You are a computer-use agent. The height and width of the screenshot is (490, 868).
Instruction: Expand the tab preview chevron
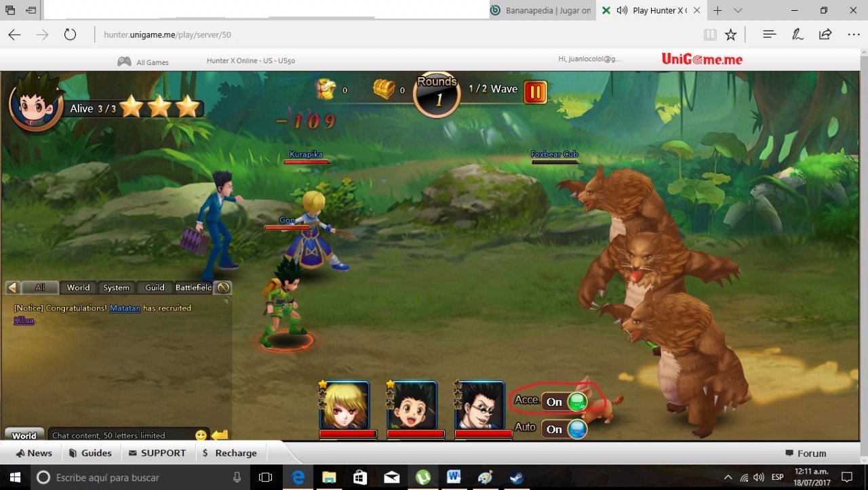[738, 10]
